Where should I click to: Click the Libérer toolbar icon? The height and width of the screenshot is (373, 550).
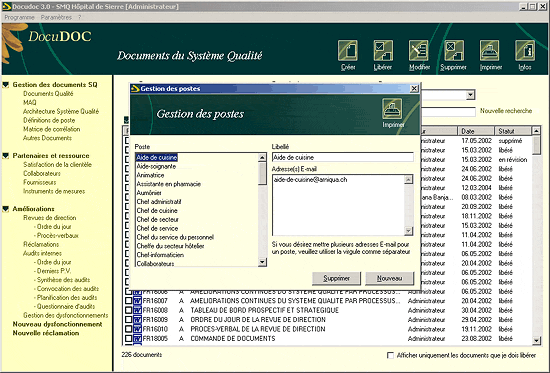(x=383, y=51)
